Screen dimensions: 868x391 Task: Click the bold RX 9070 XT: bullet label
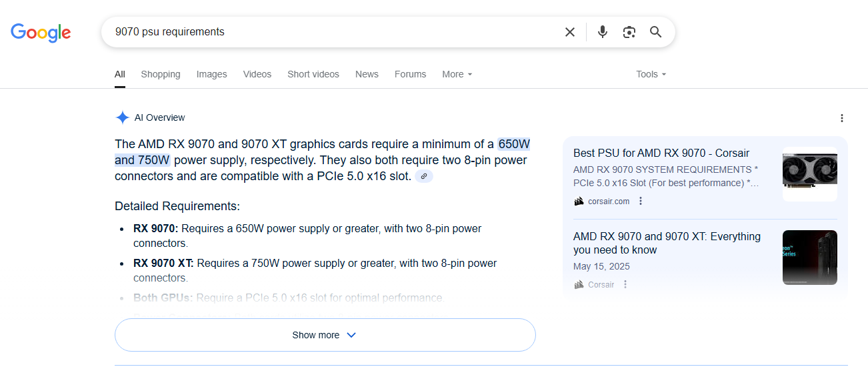click(x=163, y=264)
